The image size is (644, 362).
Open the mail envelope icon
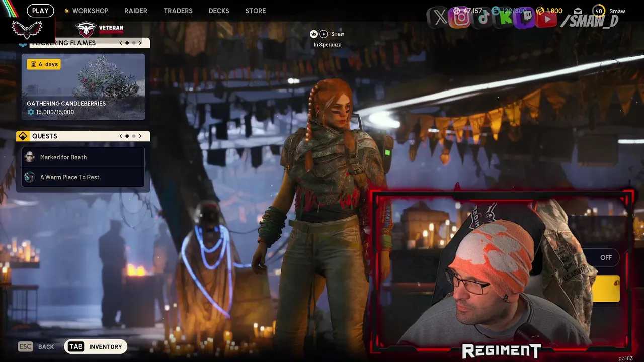pyautogui.click(x=578, y=11)
